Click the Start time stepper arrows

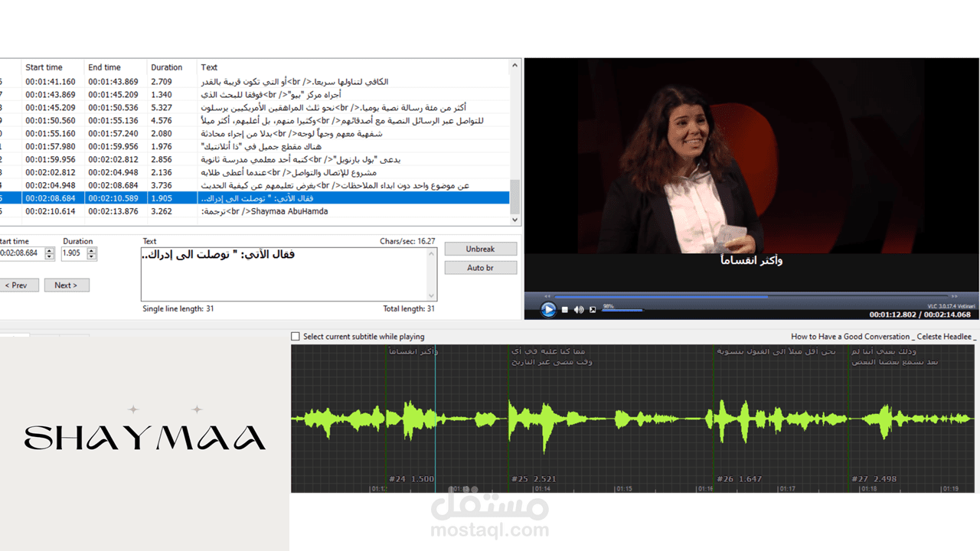[51, 253]
